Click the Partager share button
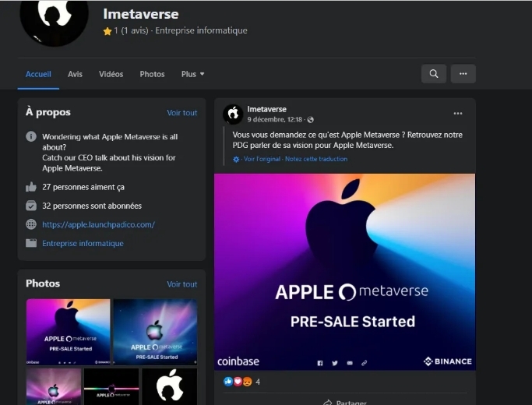This screenshot has height=405, width=532. click(x=345, y=402)
